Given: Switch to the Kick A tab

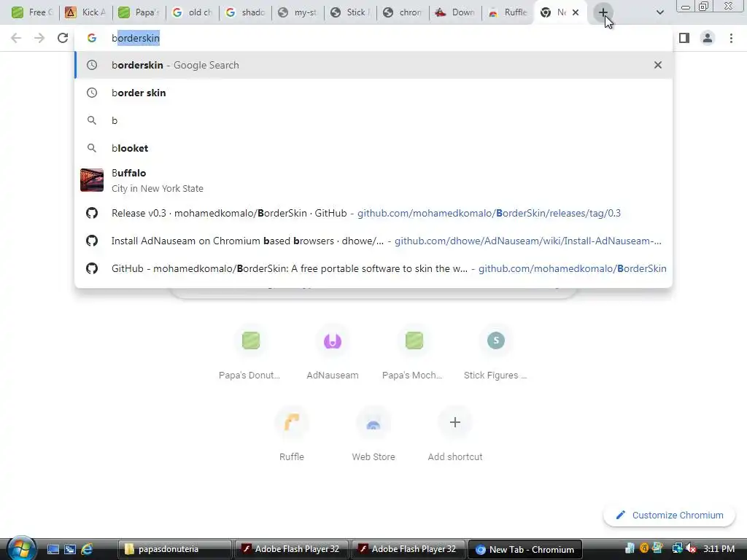Looking at the screenshot, I should [x=85, y=12].
